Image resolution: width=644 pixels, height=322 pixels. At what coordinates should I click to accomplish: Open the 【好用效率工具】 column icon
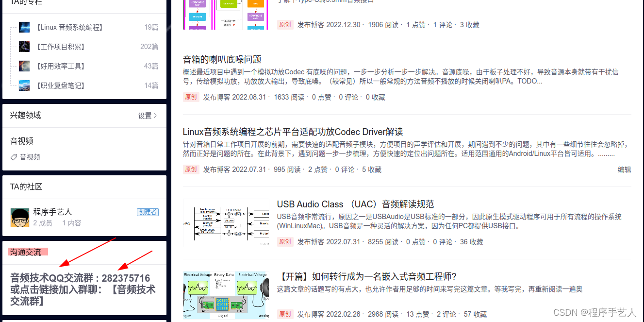coord(24,66)
